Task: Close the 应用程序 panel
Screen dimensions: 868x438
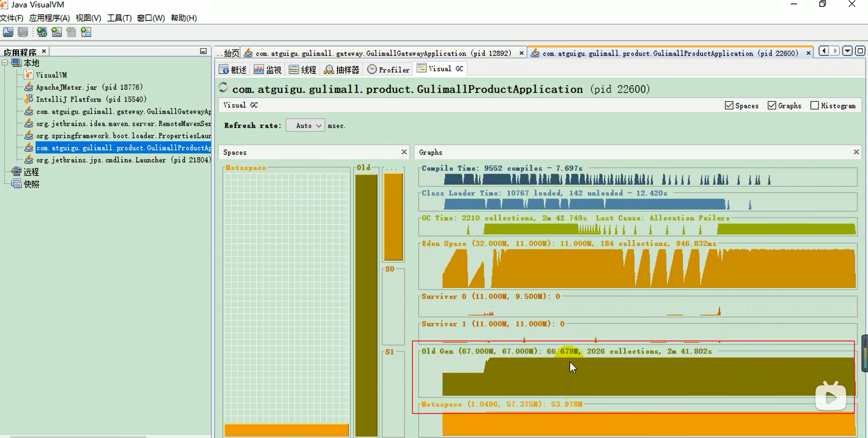Action: point(44,51)
